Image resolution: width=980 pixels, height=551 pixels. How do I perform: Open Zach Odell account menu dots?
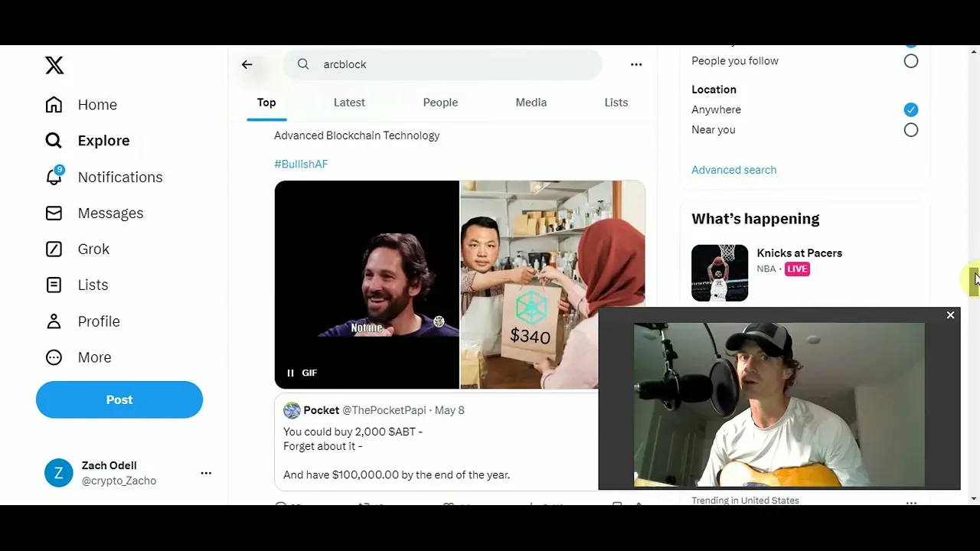coord(206,473)
